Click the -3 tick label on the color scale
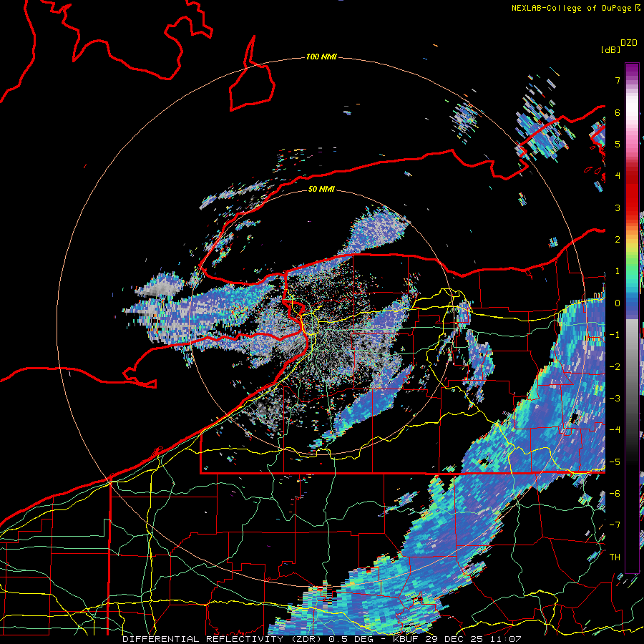 (615, 399)
